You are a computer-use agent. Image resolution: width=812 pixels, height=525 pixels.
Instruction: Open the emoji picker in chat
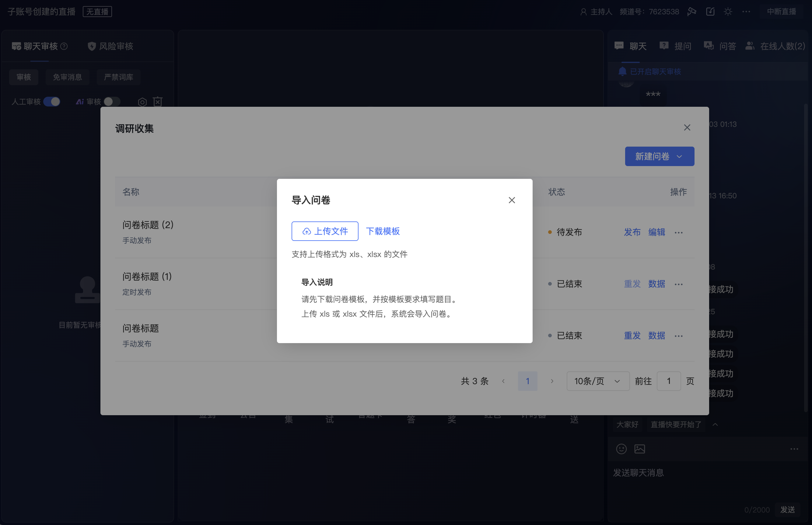click(621, 449)
